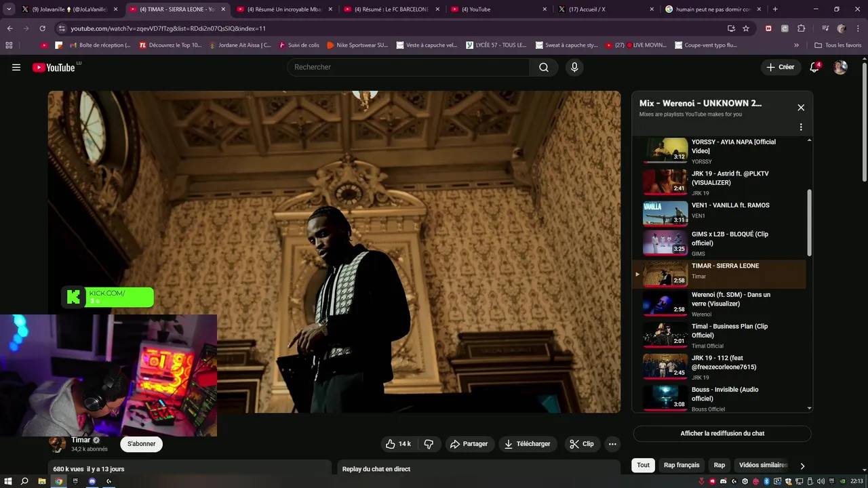The width and height of the screenshot is (868, 488).
Task: Open Windows taskbar search
Action: (24, 481)
